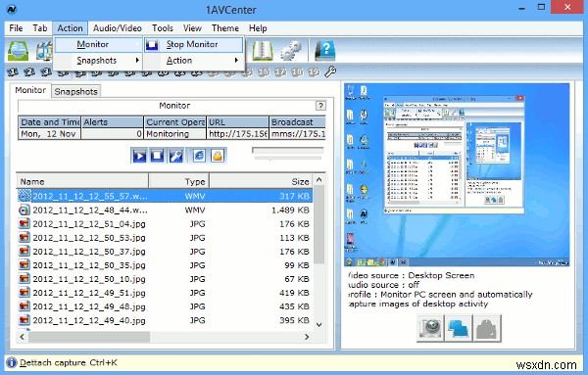Open the View menu
This screenshot has width=588, height=375.
point(192,28)
